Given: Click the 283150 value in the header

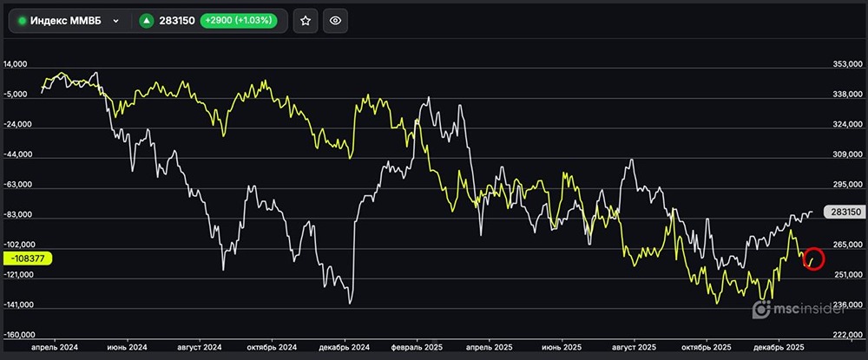Looking at the screenshot, I should point(177,21).
